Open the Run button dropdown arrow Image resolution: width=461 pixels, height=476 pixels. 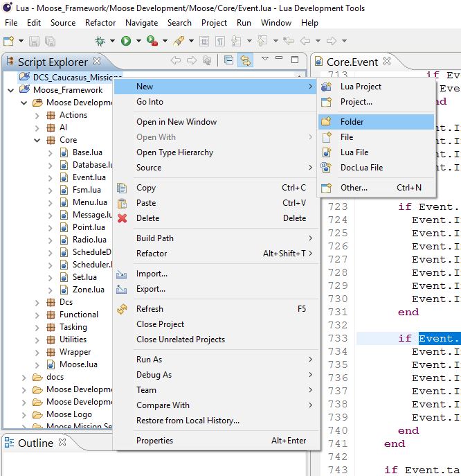pos(138,42)
